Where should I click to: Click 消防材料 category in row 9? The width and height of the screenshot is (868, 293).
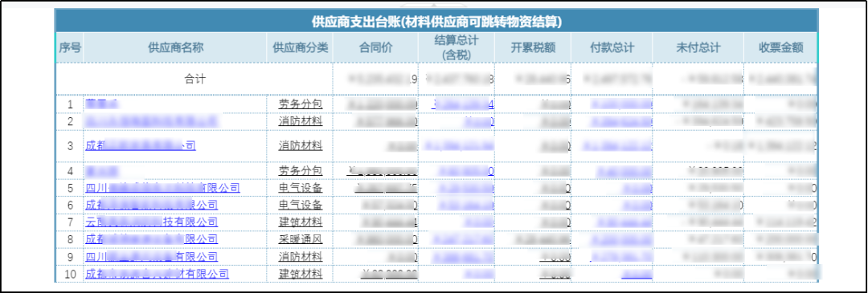coord(301,257)
